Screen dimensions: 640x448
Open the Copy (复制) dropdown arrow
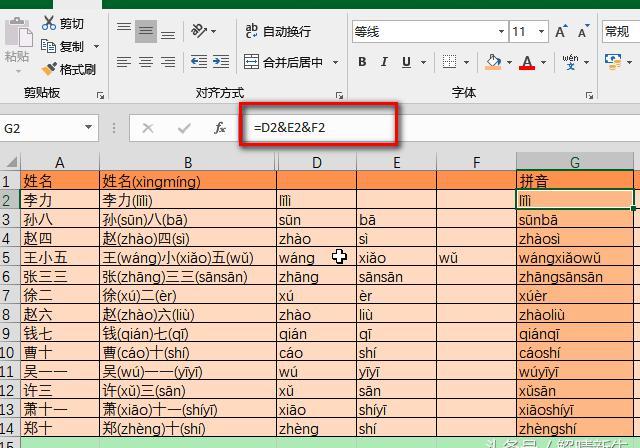96,46
